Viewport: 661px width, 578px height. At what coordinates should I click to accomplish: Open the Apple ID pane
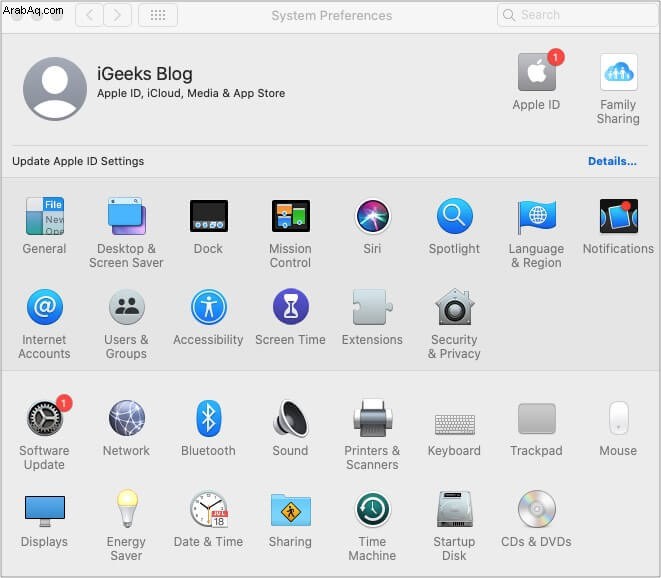pyautogui.click(x=537, y=73)
